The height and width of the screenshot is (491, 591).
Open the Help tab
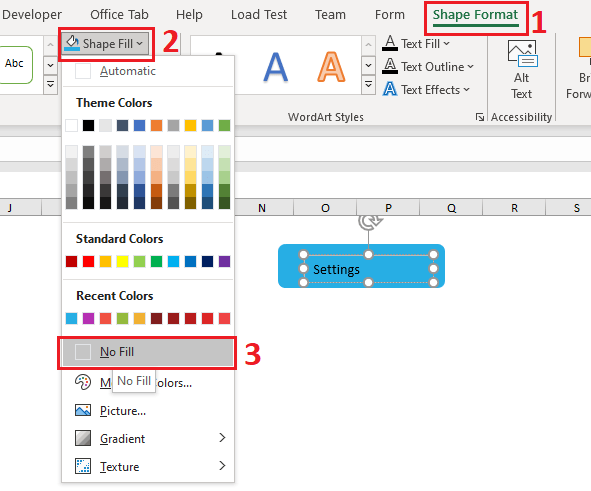(x=189, y=15)
